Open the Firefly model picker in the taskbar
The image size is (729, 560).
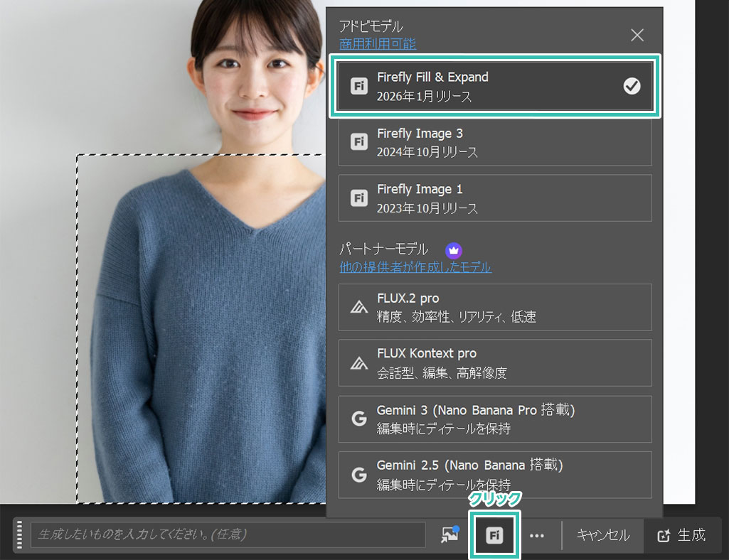tap(494, 536)
